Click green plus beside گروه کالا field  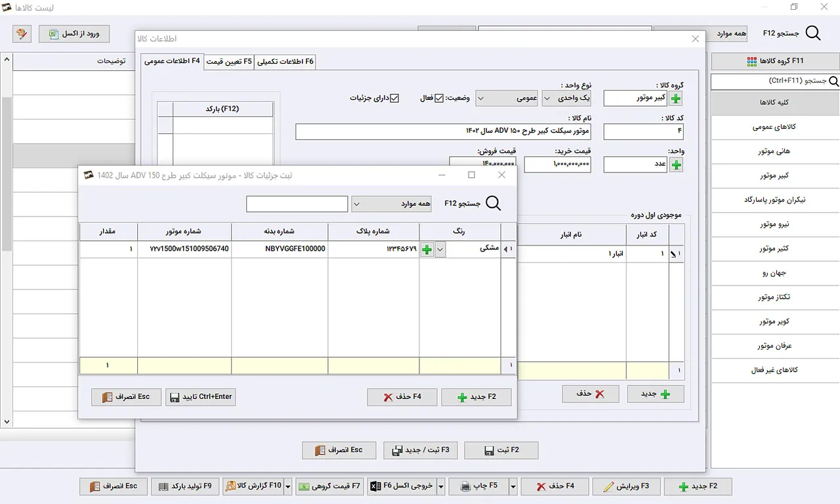tap(676, 98)
